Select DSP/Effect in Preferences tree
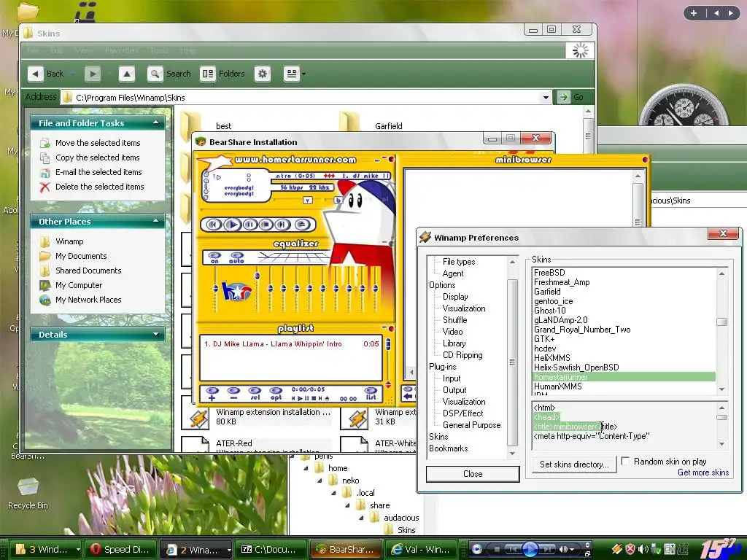747x560 pixels. (x=462, y=413)
